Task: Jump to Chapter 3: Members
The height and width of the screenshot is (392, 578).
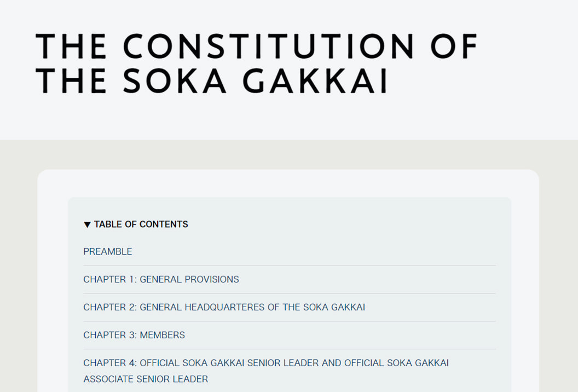Action: pos(134,335)
